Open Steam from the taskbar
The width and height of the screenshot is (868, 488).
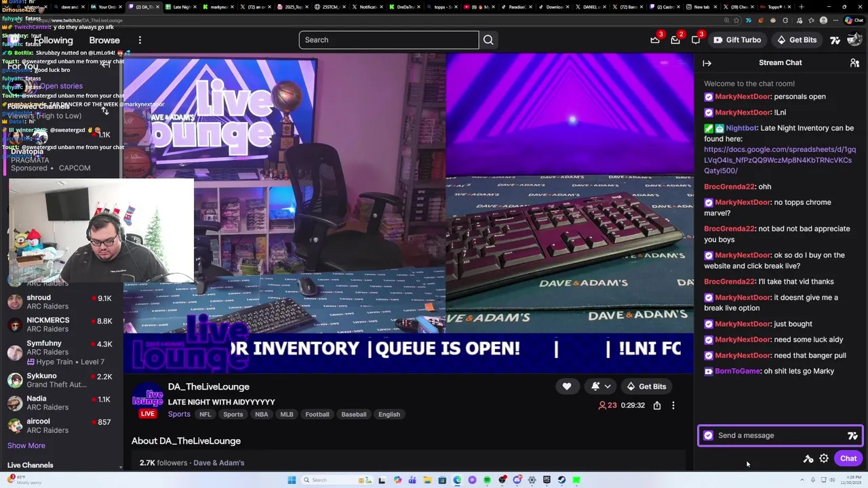(561, 480)
